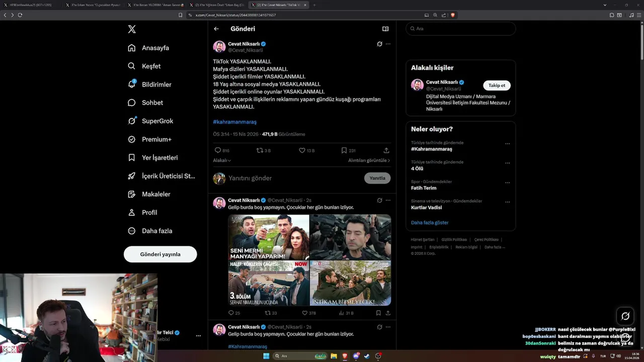644x362 pixels.
Task: Open Cevat Niksarlı profile in Alakalı kişiler
Action: coord(442,82)
